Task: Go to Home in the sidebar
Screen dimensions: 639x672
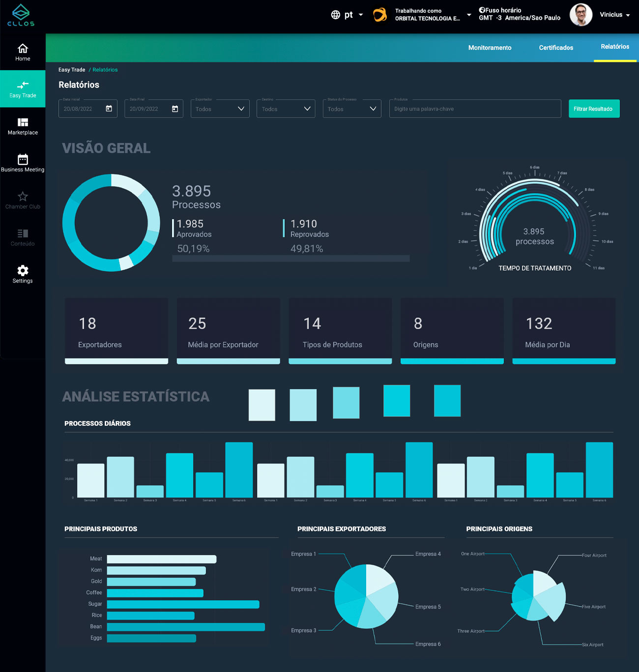Action: pyautogui.click(x=23, y=49)
